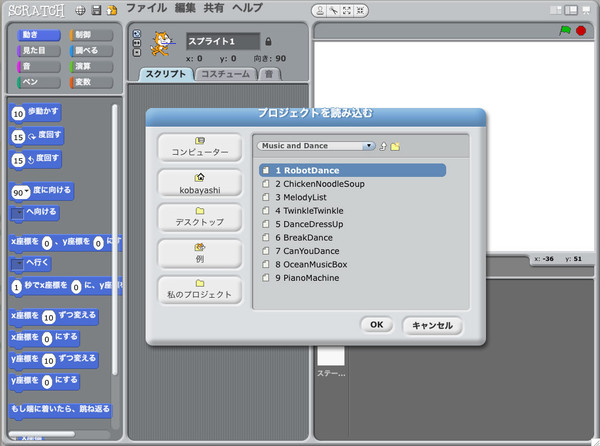Open the direction dropdown showing 90
This screenshot has width=600, height=446.
pyautogui.click(x=27, y=191)
